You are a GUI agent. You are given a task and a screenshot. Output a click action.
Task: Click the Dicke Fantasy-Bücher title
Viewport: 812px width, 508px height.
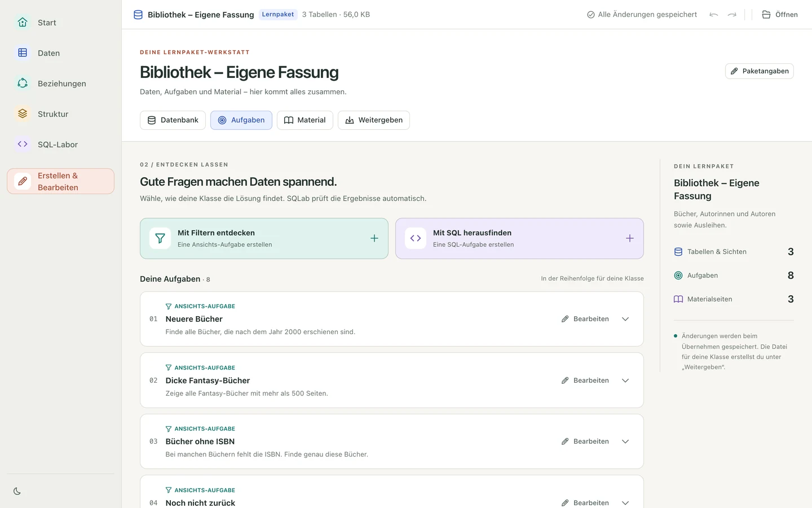(x=208, y=380)
